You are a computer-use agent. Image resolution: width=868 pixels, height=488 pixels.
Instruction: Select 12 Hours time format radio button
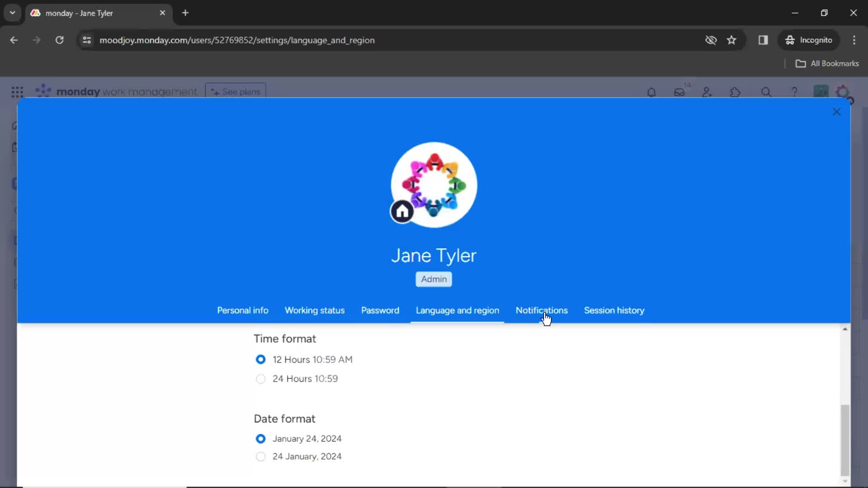[260, 359]
